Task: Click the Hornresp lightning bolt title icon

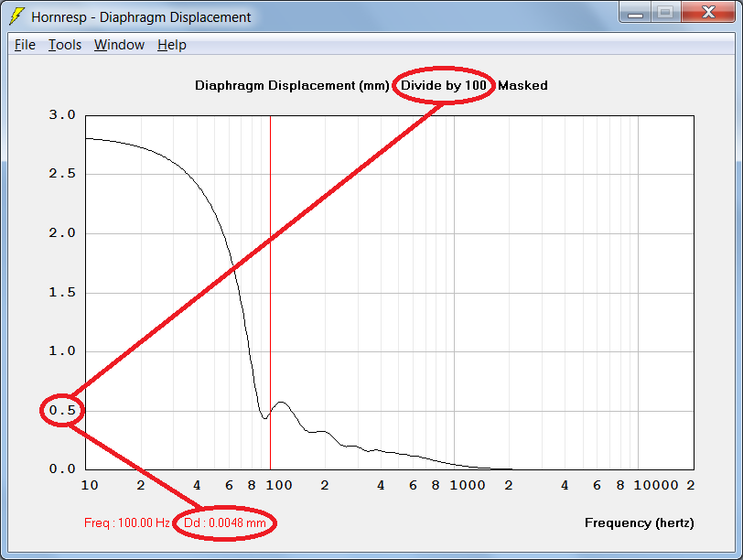Action: click(x=16, y=16)
